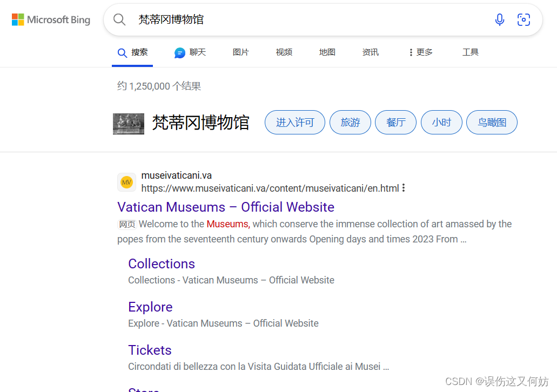Switch to the 地图 maps tab
Viewport: 557px width, 392px height.
[327, 52]
